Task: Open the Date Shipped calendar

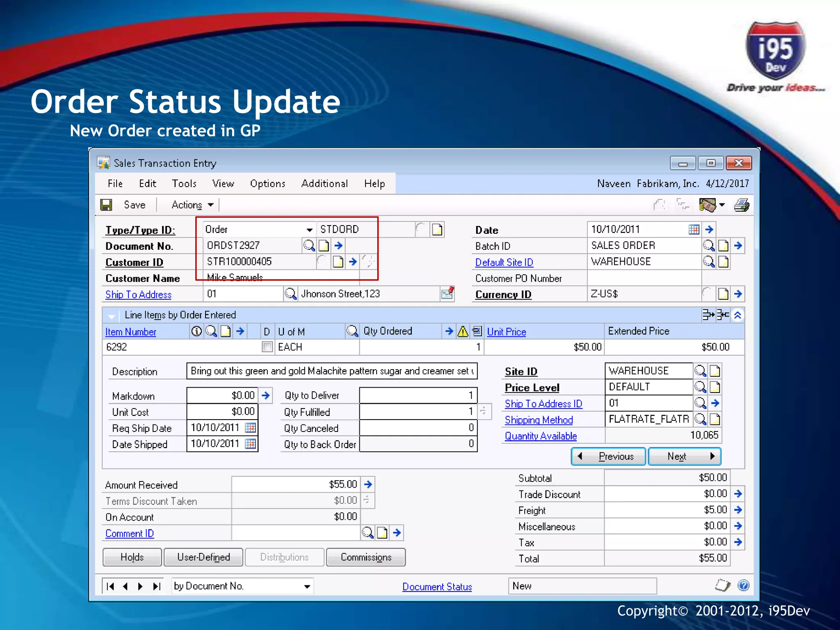Action: tap(250, 444)
